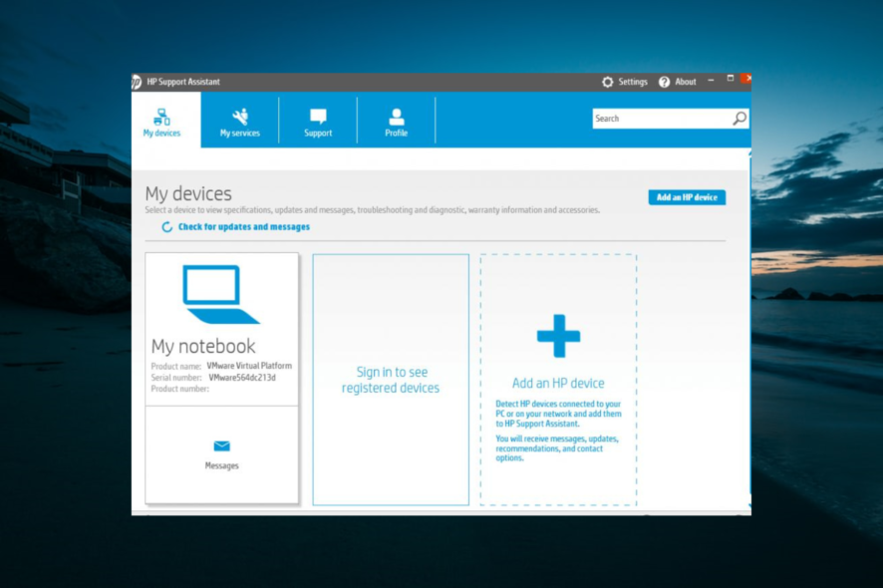Open About using the question mark icon
The height and width of the screenshot is (588, 883).
(665, 82)
